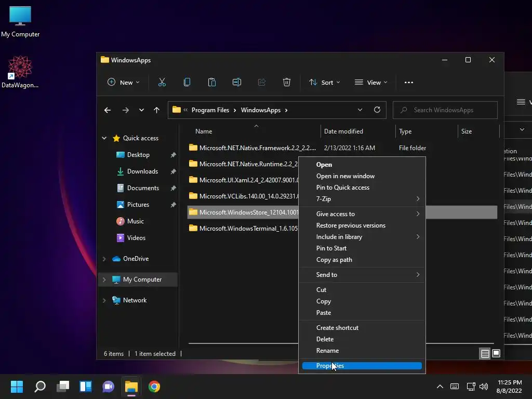
Task: Expand the Send to submenu
Action: (362, 275)
